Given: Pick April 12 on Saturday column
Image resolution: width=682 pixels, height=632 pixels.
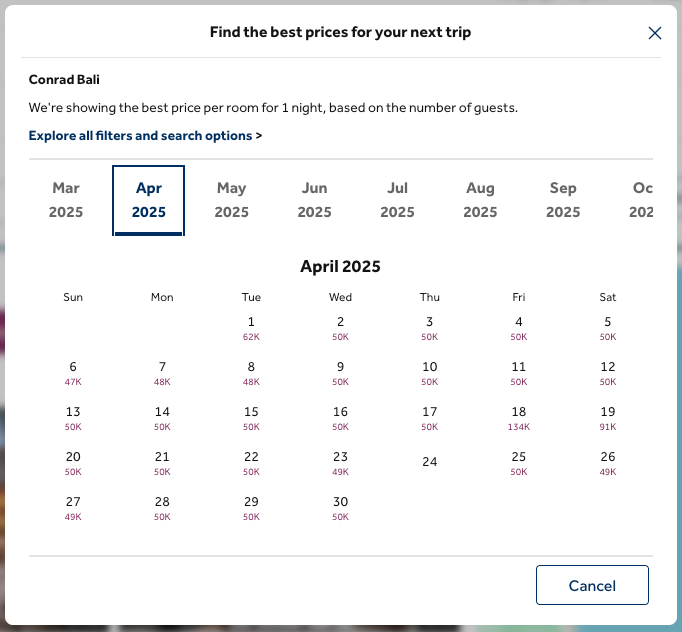Looking at the screenshot, I should tap(608, 373).
